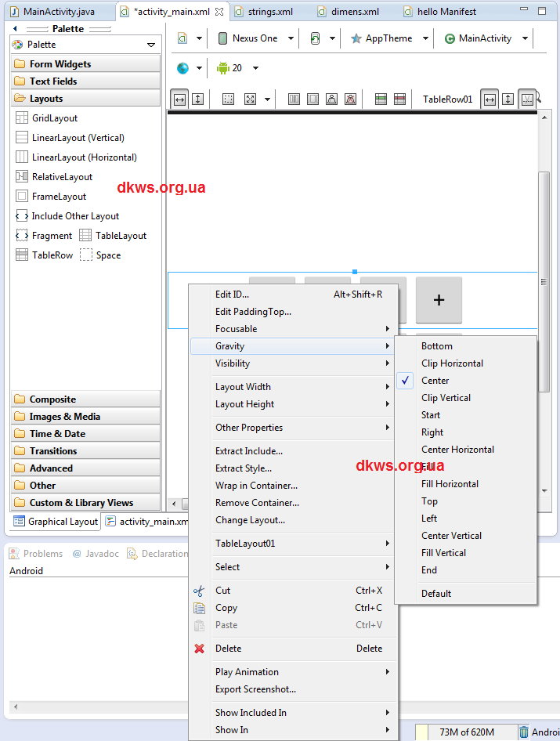Click the remove table row icon
560x741 pixels.
point(399,99)
